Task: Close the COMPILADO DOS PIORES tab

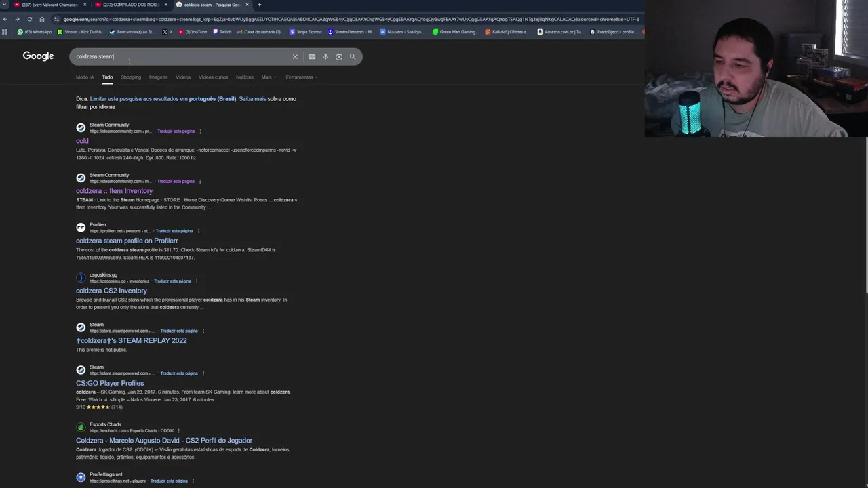Action: click(x=165, y=5)
